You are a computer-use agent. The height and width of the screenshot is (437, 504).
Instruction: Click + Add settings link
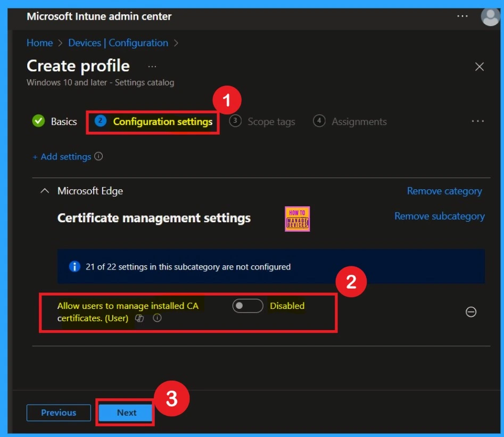62,157
